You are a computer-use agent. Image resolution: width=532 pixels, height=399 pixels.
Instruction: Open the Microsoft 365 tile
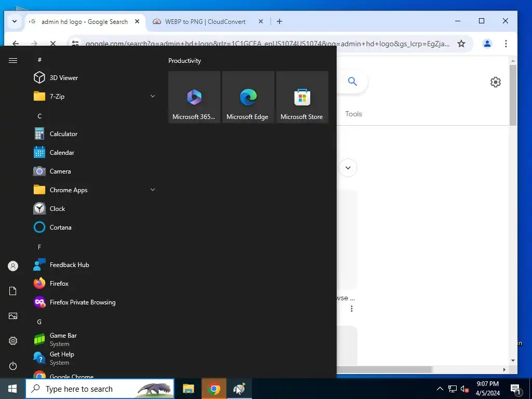tap(194, 97)
